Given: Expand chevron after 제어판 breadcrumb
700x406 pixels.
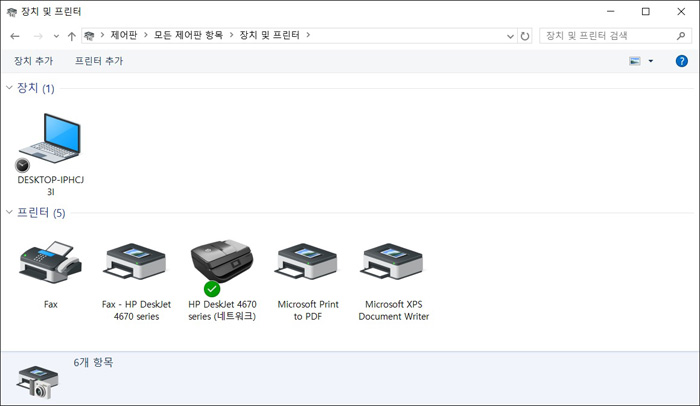Looking at the screenshot, I should click(146, 35).
